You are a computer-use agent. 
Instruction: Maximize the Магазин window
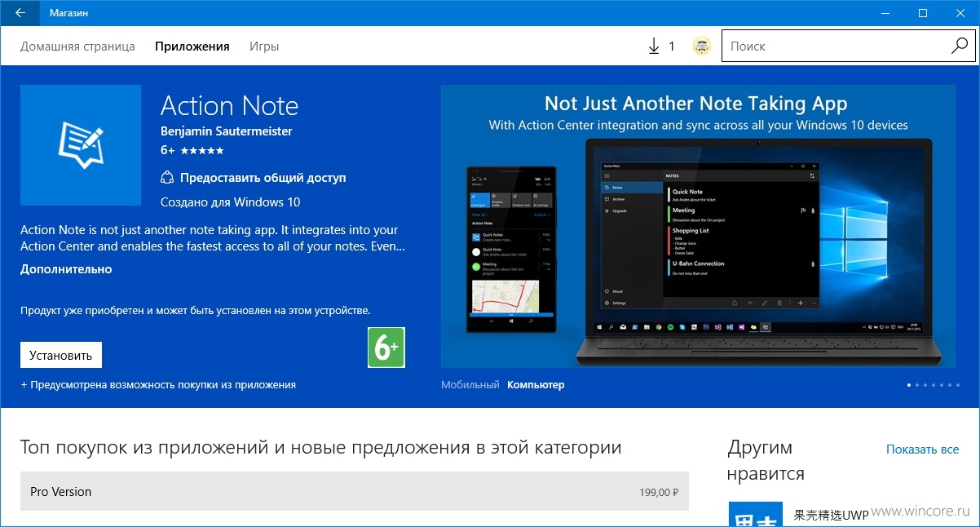point(923,13)
